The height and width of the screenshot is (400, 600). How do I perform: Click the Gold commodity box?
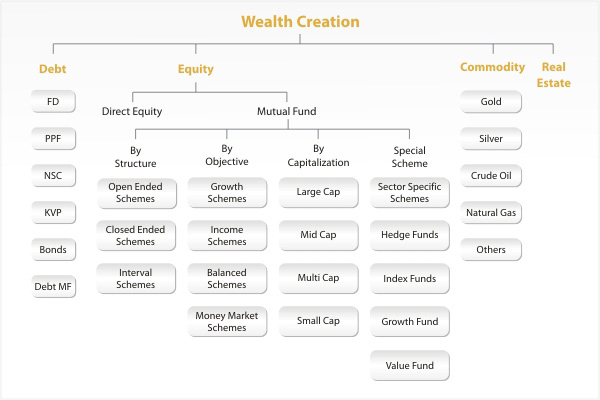pyautogui.click(x=491, y=101)
